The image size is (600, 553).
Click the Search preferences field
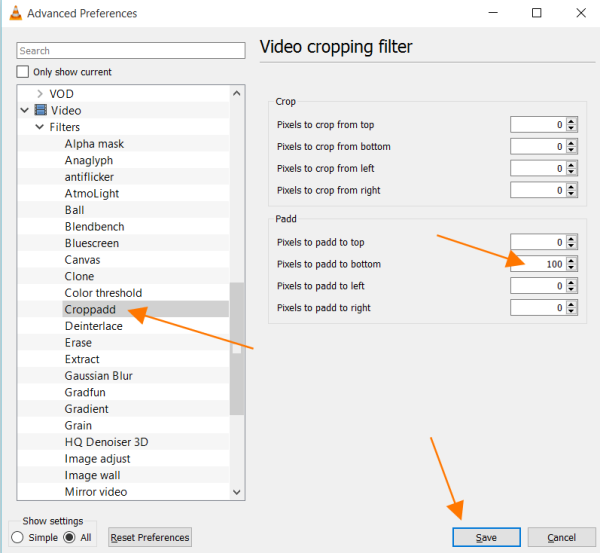tap(131, 51)
